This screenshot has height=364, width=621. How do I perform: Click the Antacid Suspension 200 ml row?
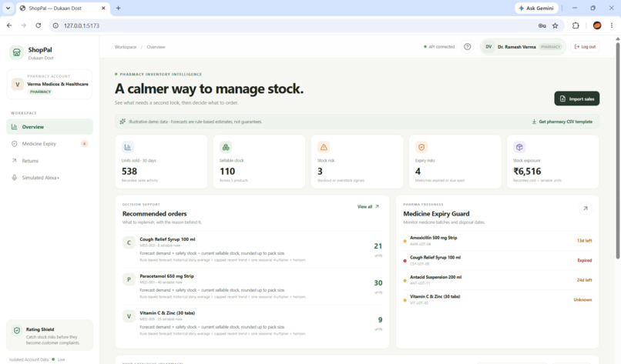click(x=498, y=279)
